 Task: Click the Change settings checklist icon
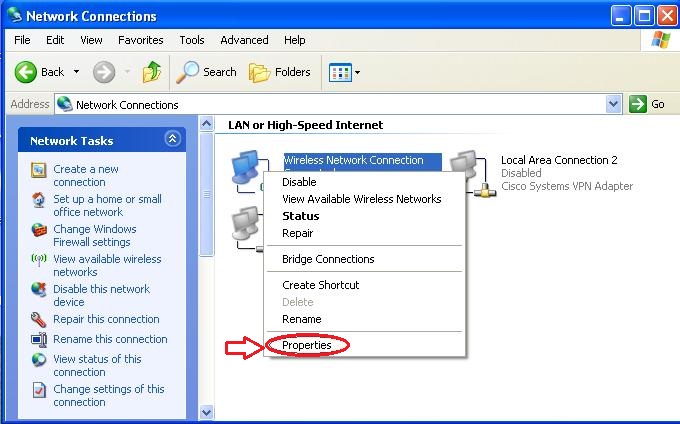point(39,390)
